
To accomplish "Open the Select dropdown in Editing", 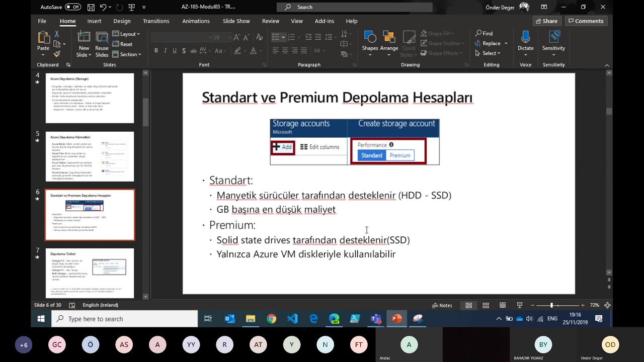I will (488, 53).
